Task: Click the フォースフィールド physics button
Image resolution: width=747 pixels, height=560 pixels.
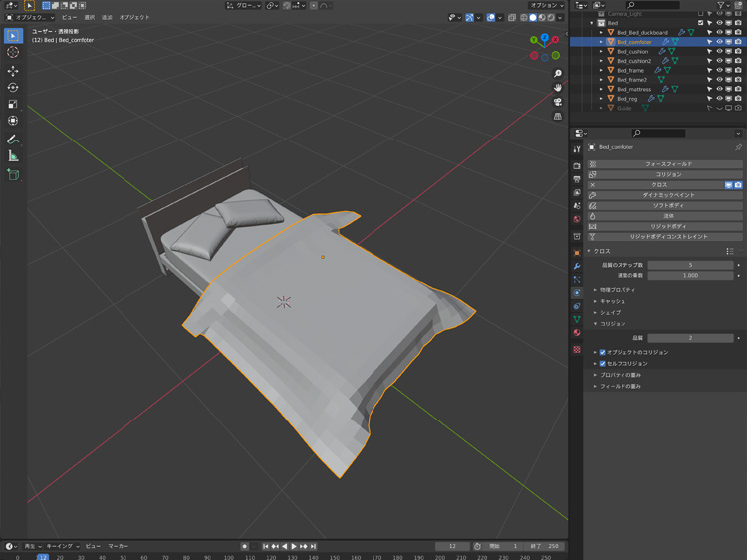Action: (x=667, y=164)
